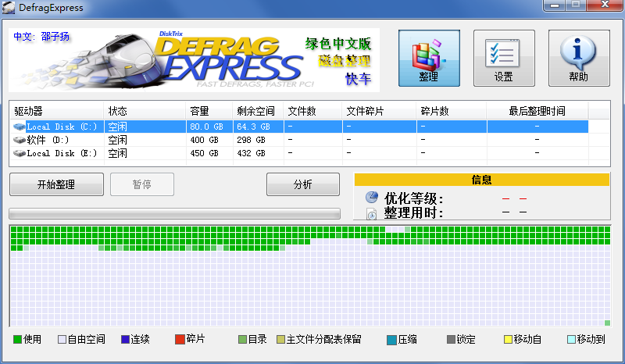Click the 优化等级 label
This screenshot has height=364, width=625.
414,198
